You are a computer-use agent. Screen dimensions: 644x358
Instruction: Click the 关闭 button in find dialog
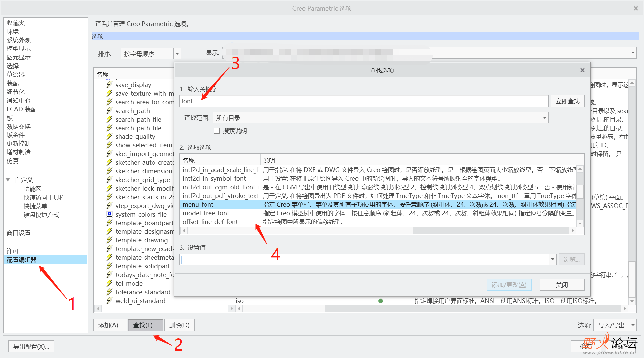562,285
